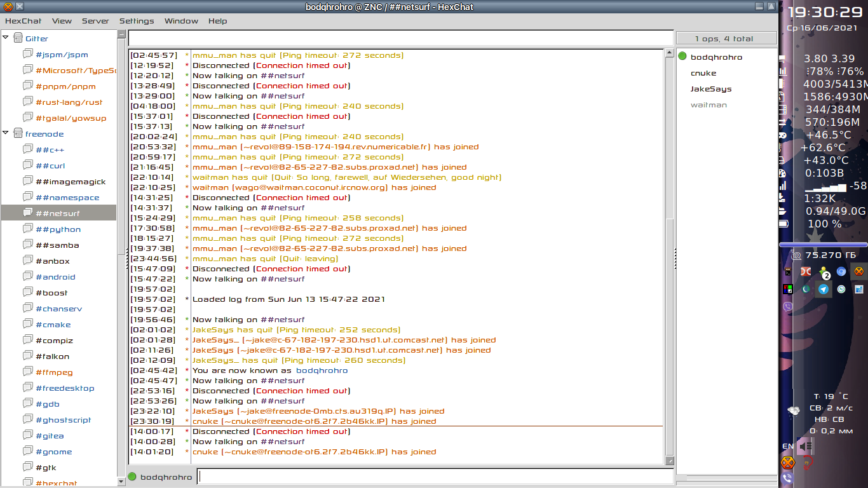Open the View menu
This screenshot has height=488, width=868.
click(62, 21)
